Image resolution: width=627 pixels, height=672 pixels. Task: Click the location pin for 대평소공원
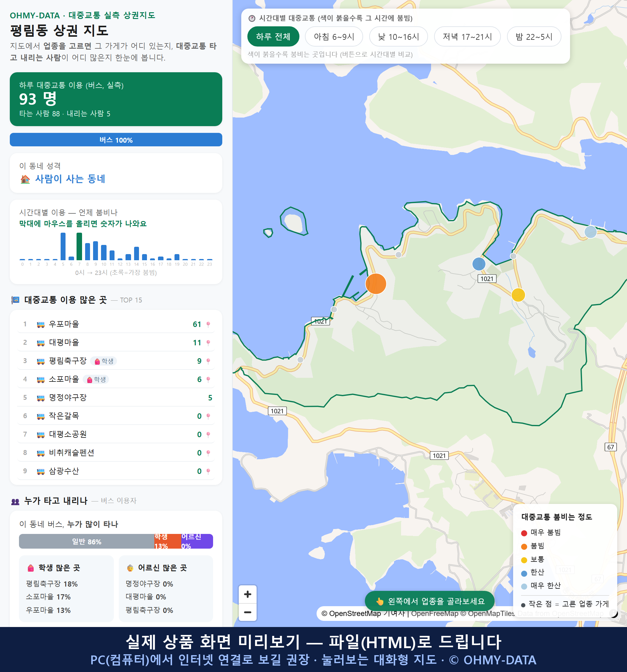[x=208, y=434]
